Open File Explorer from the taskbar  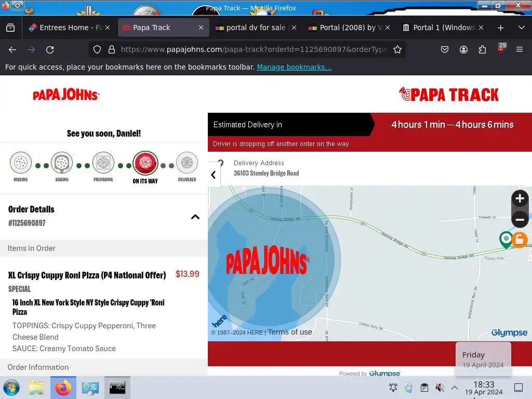[36, 388]
